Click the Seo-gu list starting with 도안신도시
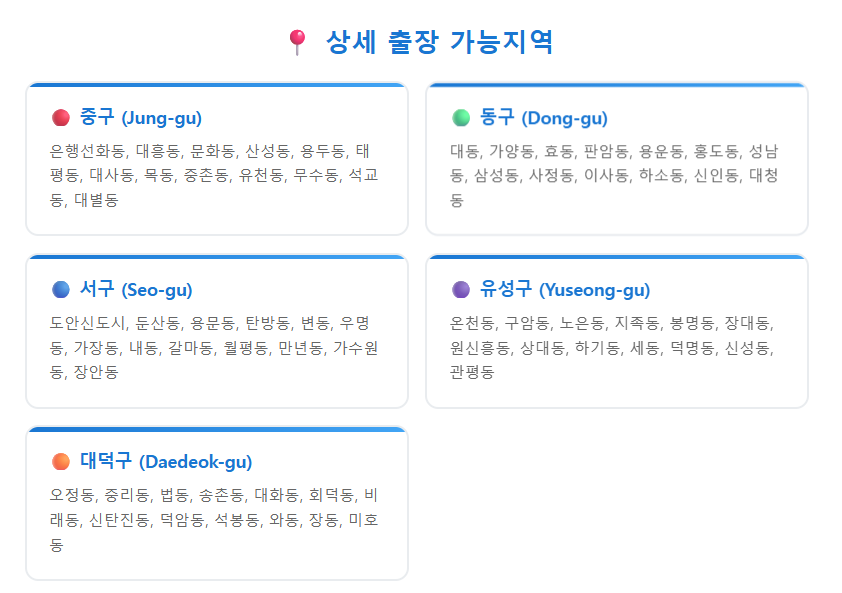 point(214,348)
